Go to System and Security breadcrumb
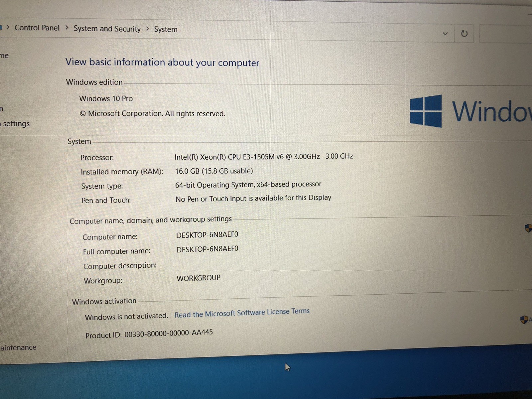532x399 pixels. tap(107, 29)
